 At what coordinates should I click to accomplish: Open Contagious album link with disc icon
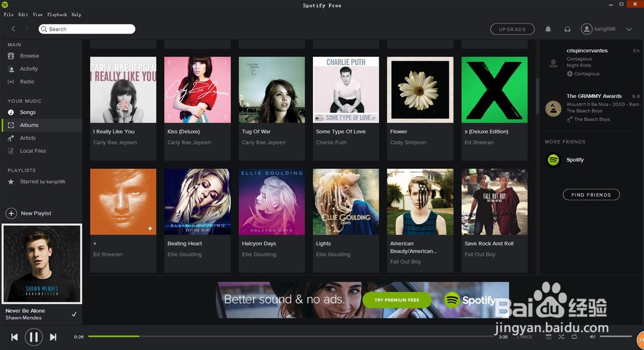click(583, 73)
